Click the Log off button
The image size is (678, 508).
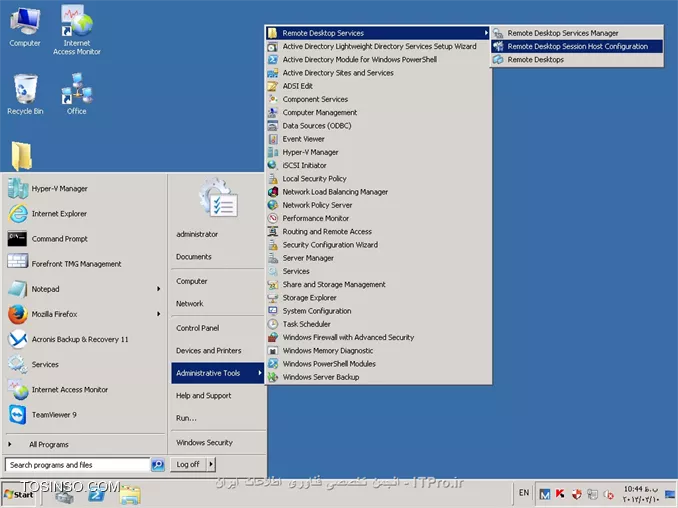(x=188, y=464)
